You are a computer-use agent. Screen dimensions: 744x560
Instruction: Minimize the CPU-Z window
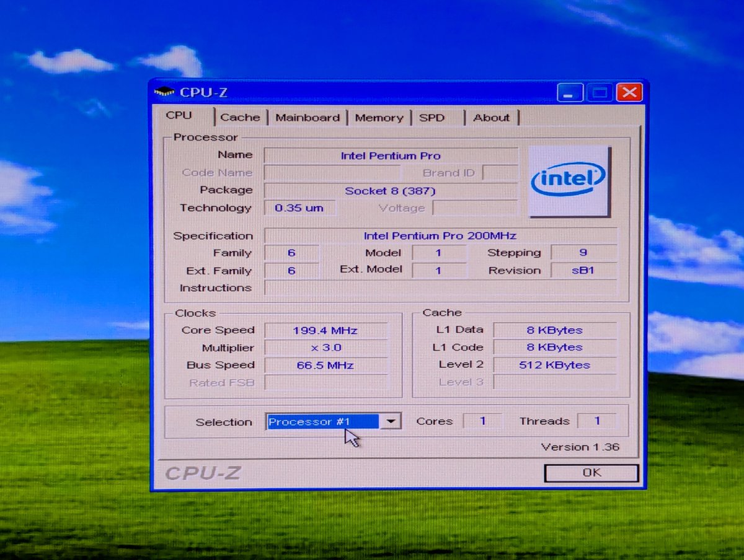click(570, 93)
